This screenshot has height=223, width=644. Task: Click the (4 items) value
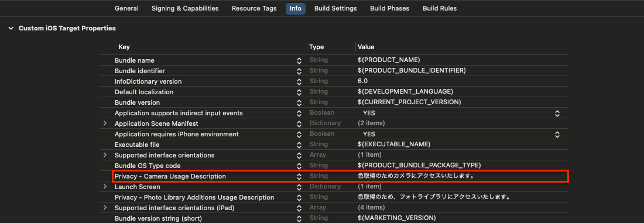pos(371,208)
